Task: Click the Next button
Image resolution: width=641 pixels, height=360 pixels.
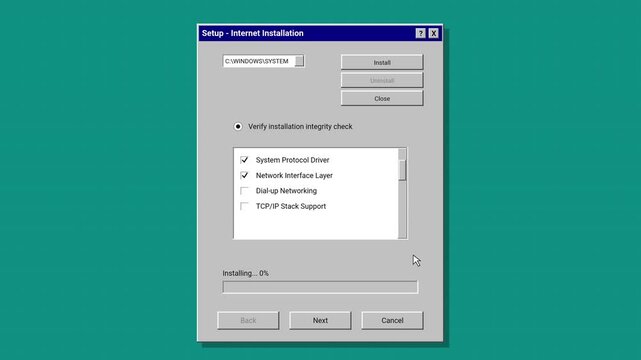Action: [320, 320]
